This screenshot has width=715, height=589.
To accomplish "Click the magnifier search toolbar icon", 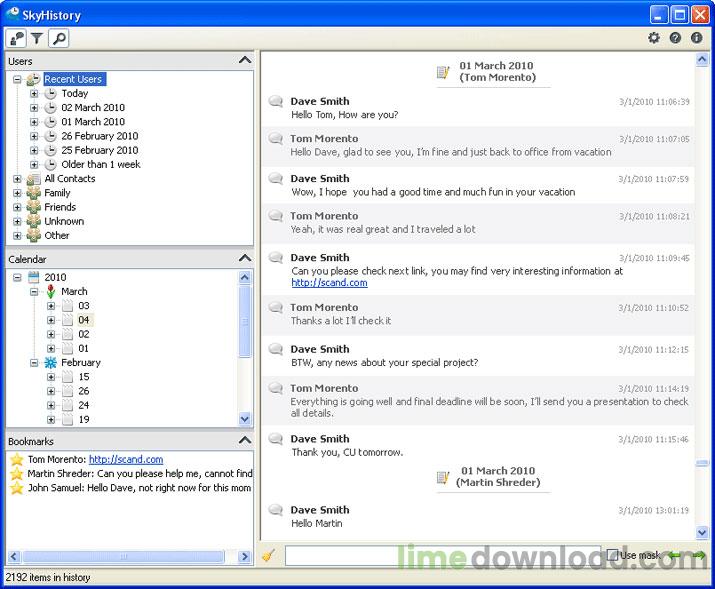I will pos(59,38).
